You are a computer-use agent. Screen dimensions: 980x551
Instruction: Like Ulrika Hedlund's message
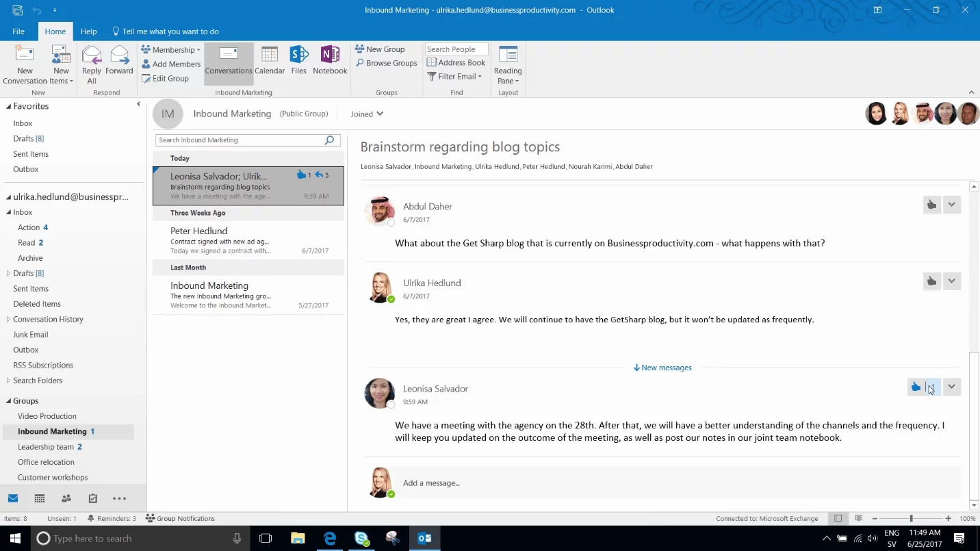tap(931, 281)
